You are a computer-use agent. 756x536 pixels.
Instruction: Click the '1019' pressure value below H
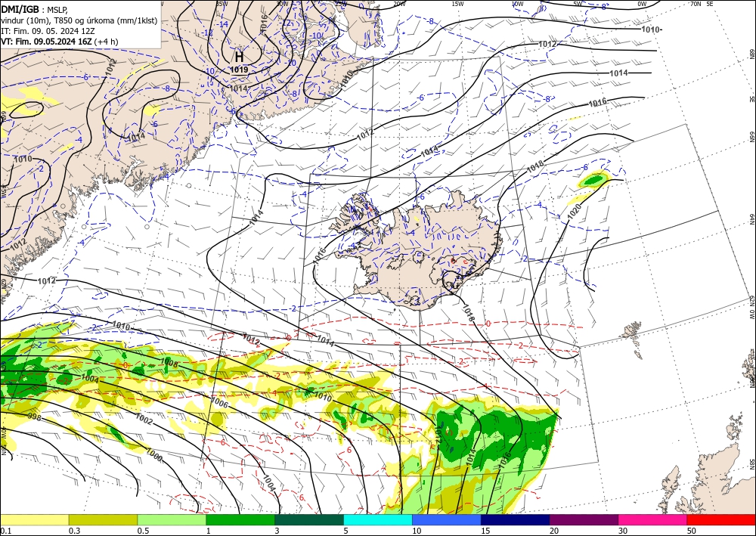[x=239, y=70]
